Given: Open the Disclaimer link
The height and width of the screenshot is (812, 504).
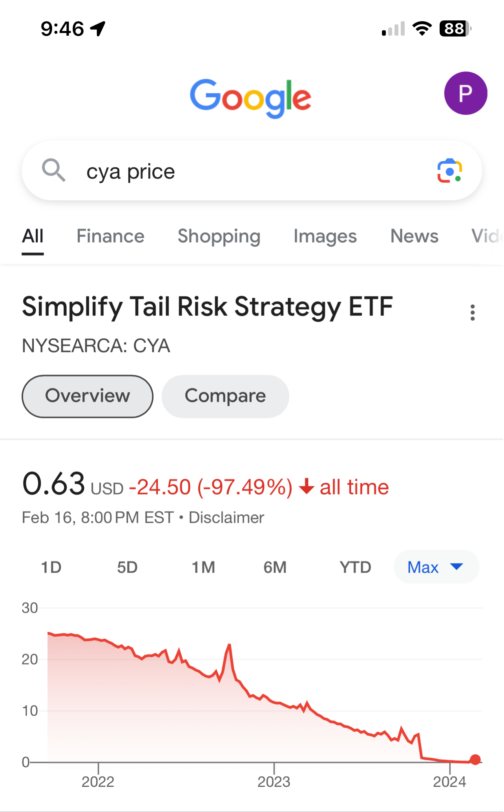Looking at the screenshot, I should 226,518.
